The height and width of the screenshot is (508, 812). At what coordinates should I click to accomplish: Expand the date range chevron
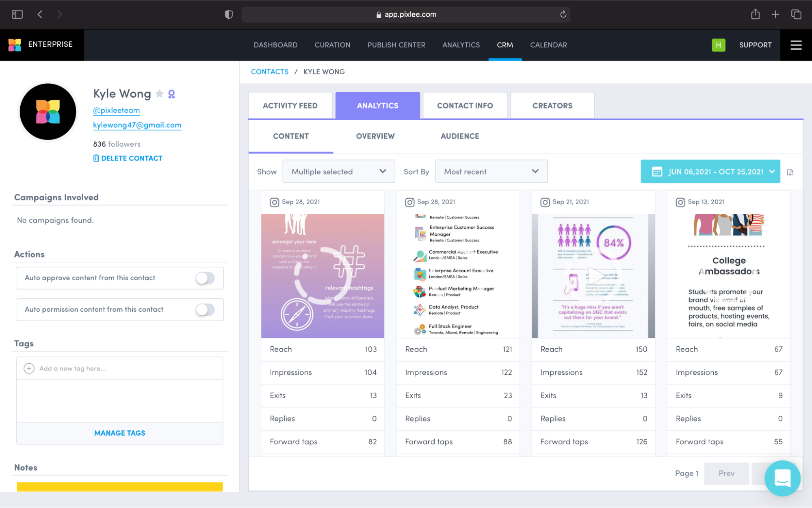[771, 172]
